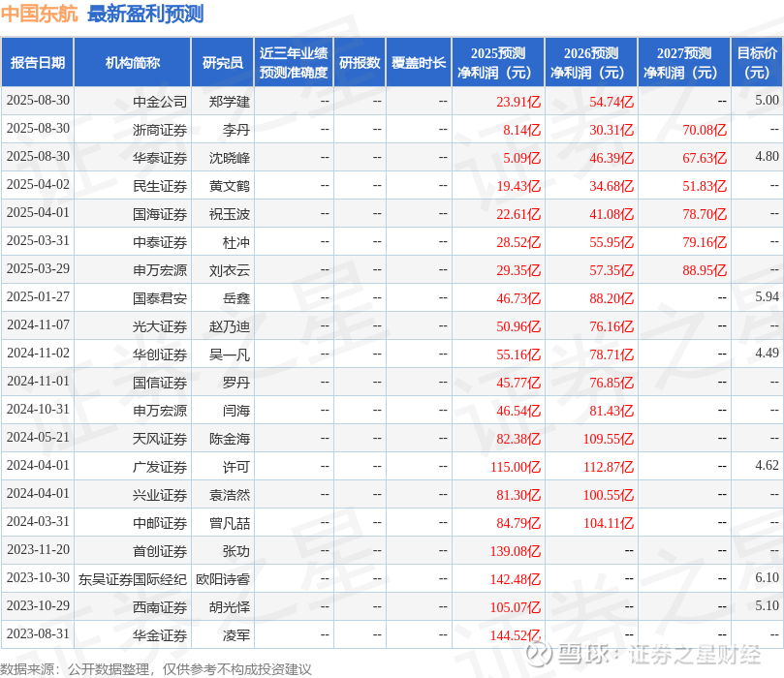This screenshot has width=784, height=678.
Task: Click the 近三年业绩预测准确度 column header
Action: tap(294, 62)
